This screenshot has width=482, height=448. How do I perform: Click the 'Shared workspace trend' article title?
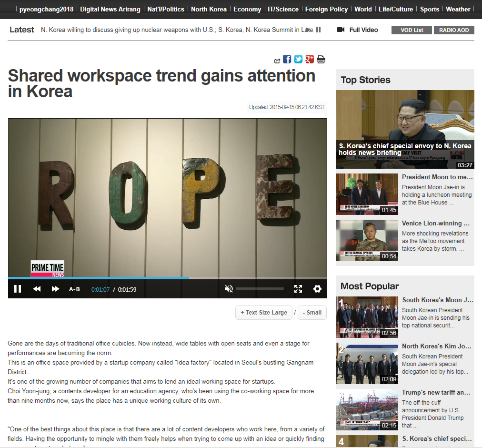[161, 83]
